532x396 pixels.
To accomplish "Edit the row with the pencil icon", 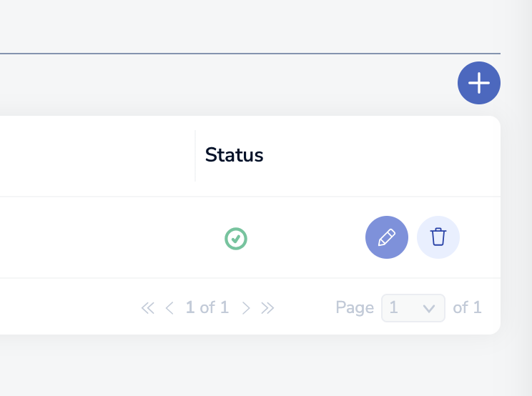I will point(387,237).
